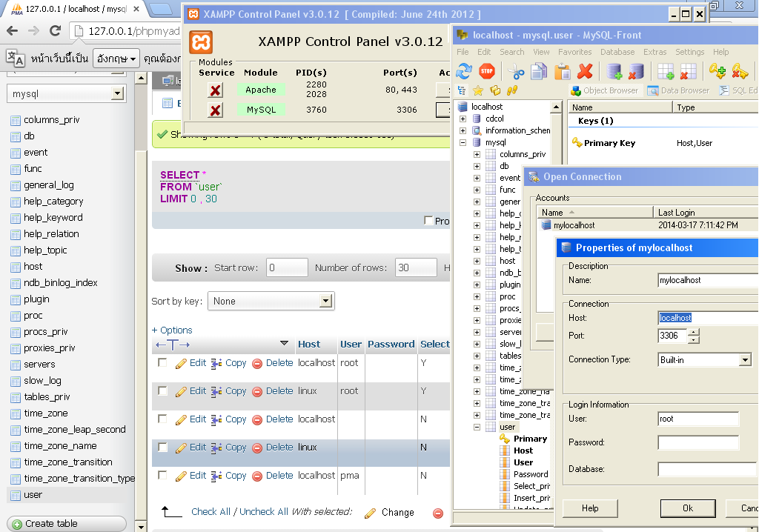
Task: Open the mysql database dropdown in sidebar
Action: click(117, 94)
